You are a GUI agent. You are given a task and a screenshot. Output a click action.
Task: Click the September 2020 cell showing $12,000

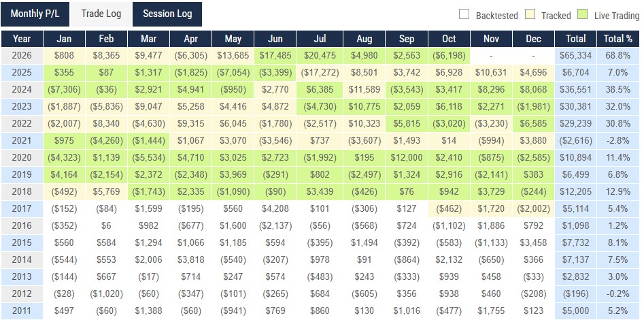406,157
